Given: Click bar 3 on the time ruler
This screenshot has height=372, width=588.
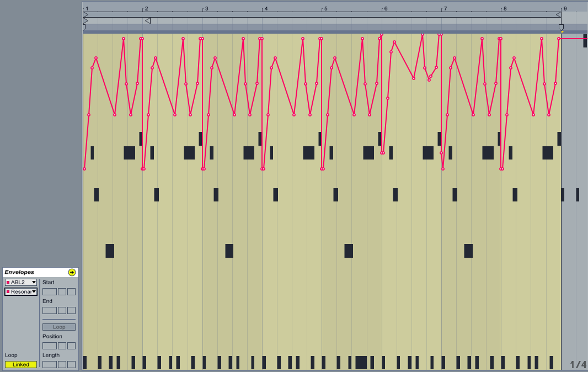Looking at the screenshot, I should 206,8.
